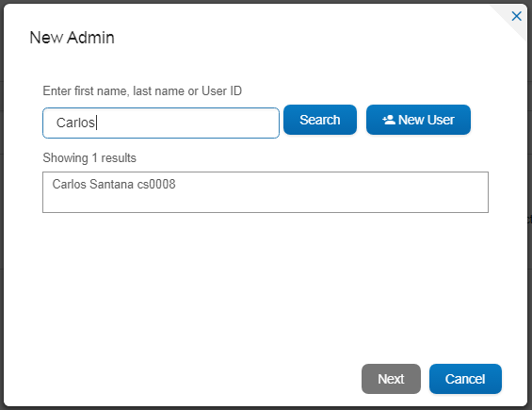
Task: Close the New Admin dialog with the X
Action: [x=516, y=16]
